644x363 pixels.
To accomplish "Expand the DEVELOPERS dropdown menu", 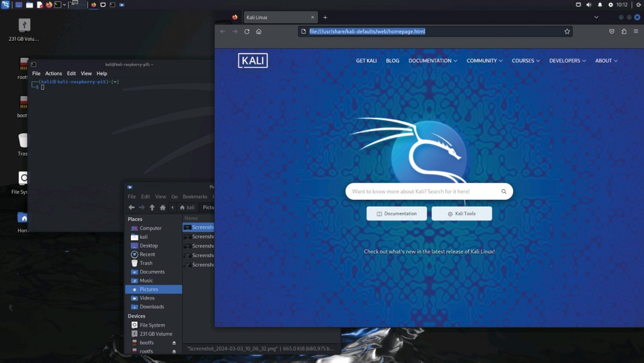I will 567,61.
